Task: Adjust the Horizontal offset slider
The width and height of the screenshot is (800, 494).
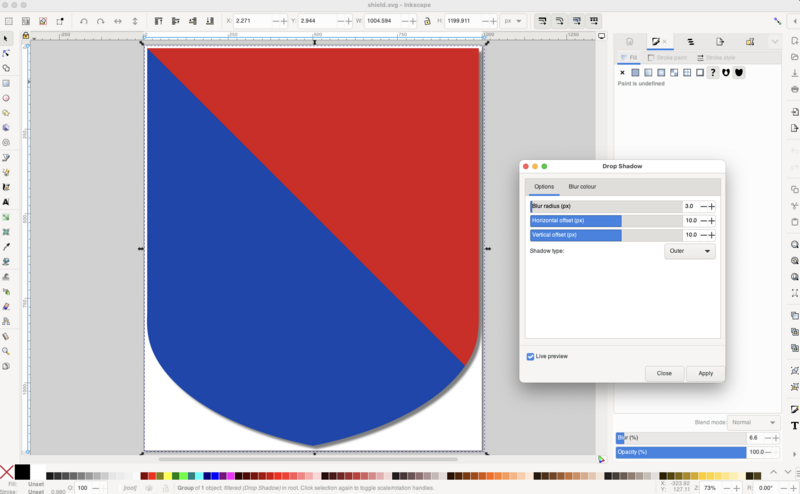Action: tap(606, 220)
